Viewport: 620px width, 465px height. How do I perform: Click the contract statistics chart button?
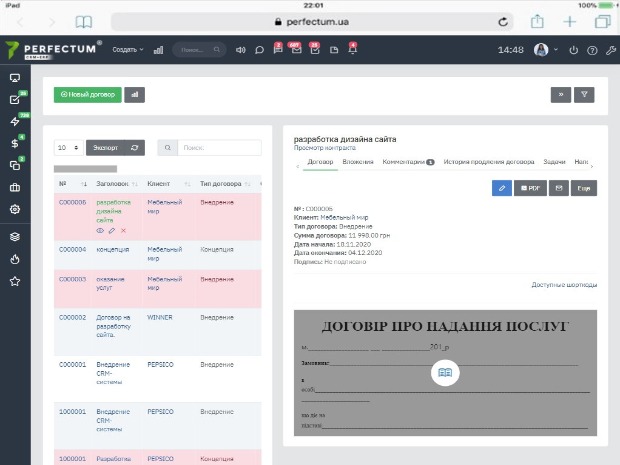[x=134, y=95]
